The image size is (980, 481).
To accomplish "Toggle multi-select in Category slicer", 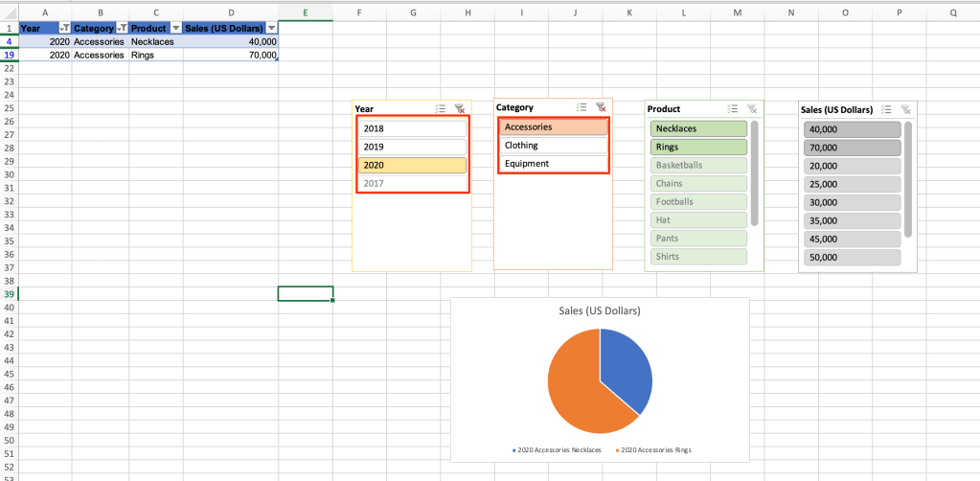I will (581, 107).
